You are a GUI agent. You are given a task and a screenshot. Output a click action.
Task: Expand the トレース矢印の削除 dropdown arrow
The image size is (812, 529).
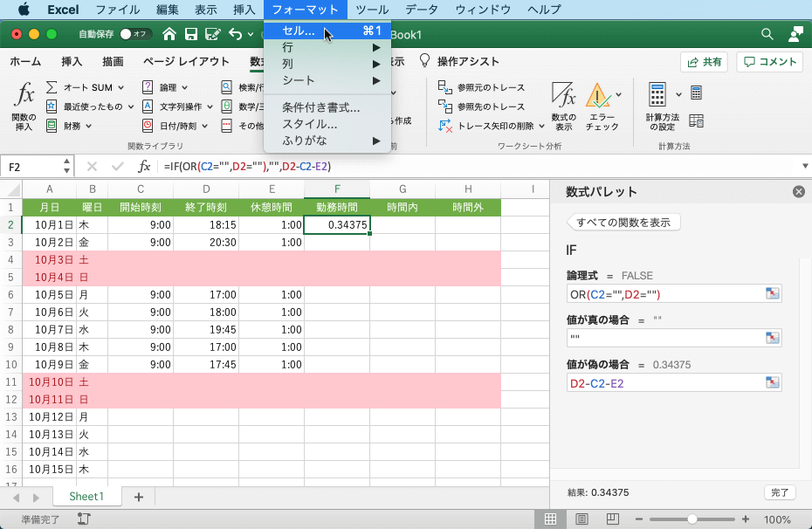[541, 126]
